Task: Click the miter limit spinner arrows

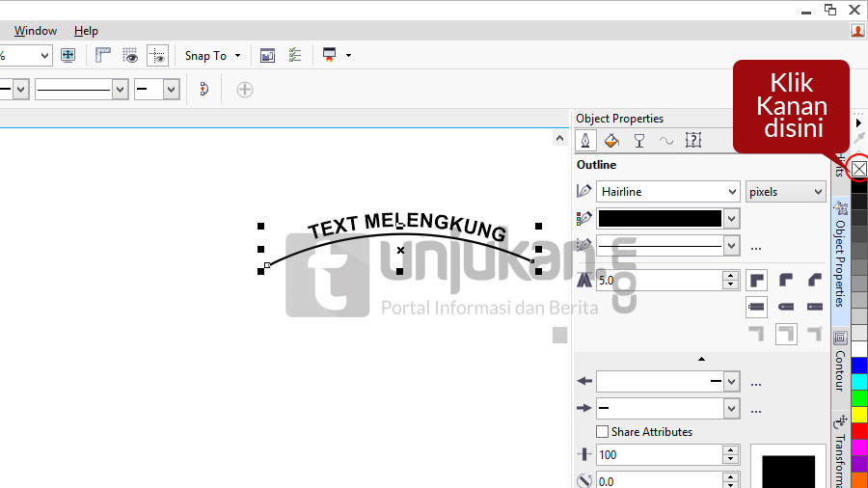Action: (731, 281)
